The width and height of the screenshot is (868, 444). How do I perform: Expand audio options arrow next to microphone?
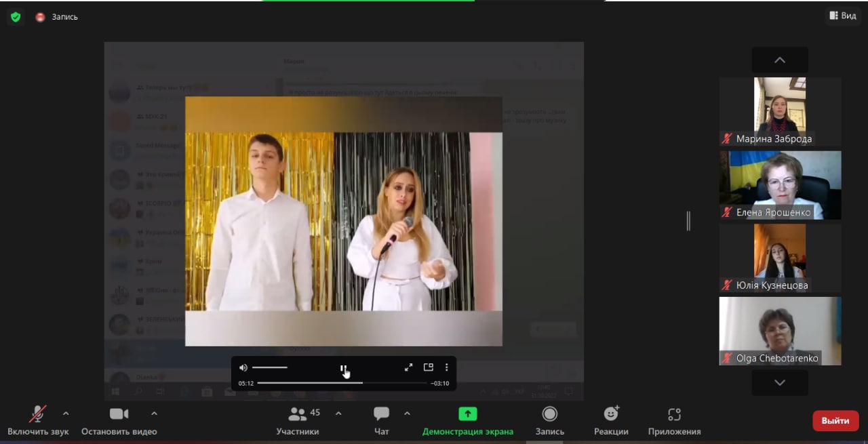pyautogui.click(x=66, y=413)
